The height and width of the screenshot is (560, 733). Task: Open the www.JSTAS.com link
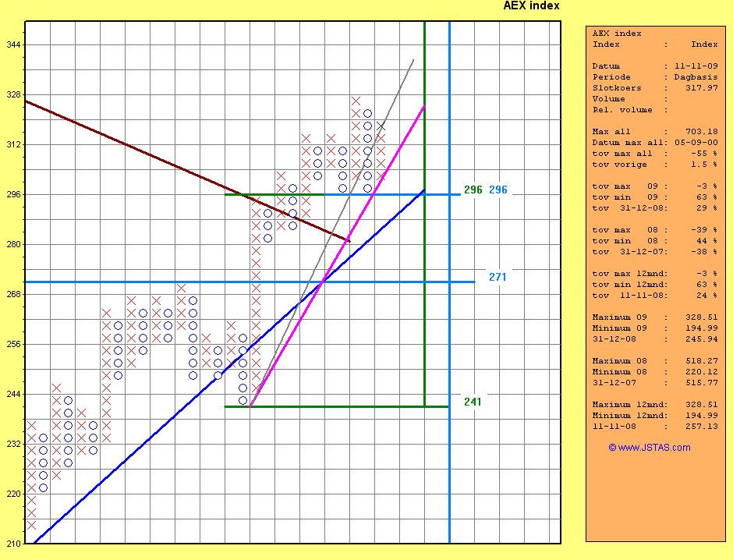649,448
